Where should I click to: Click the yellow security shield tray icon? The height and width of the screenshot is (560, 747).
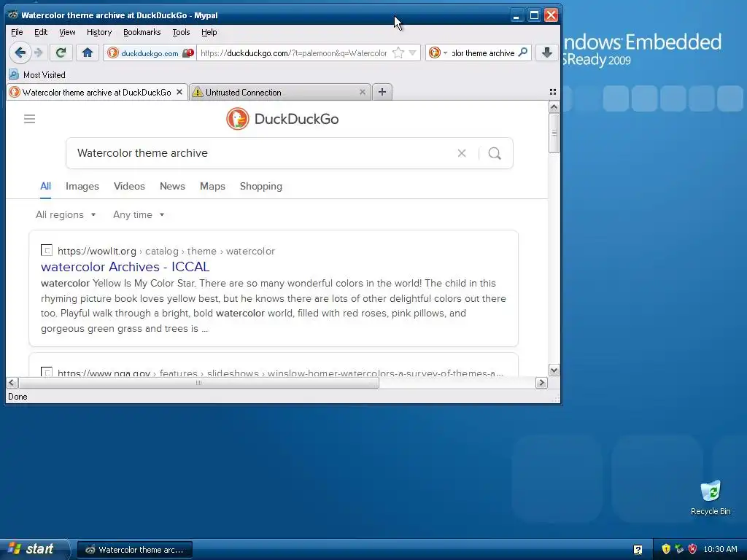[666, 549]
